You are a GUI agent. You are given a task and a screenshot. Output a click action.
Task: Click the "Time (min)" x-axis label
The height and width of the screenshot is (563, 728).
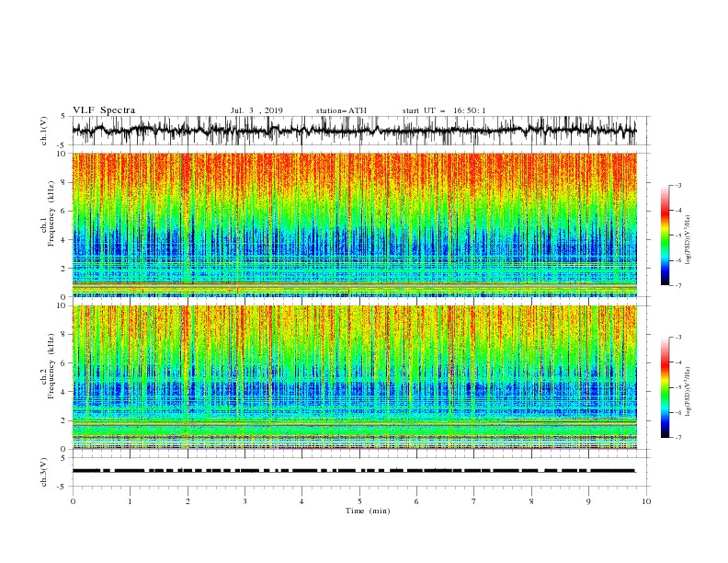pyautogui.click(x=368, y=511)
